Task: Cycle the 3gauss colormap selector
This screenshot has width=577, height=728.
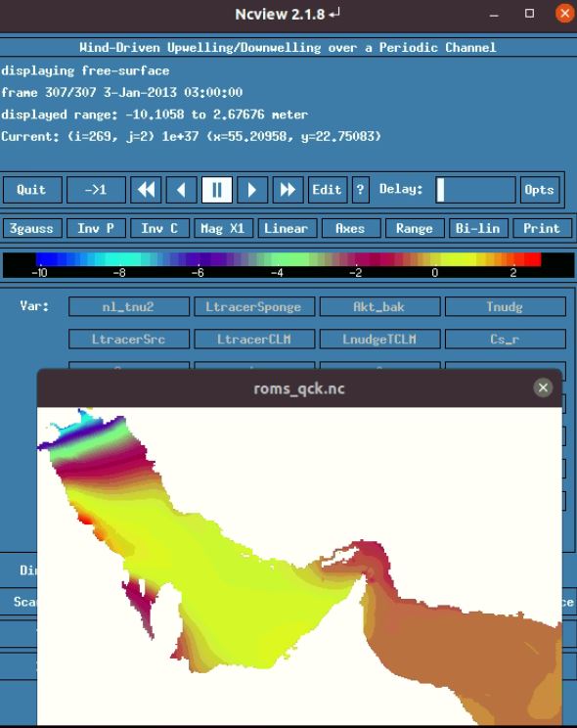Action: point(32,228)
